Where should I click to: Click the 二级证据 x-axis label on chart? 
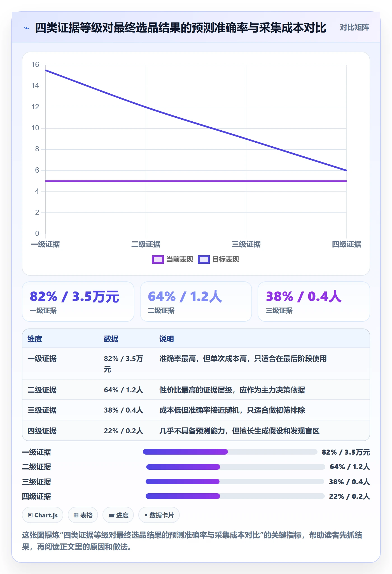click(x=146, y=244)
